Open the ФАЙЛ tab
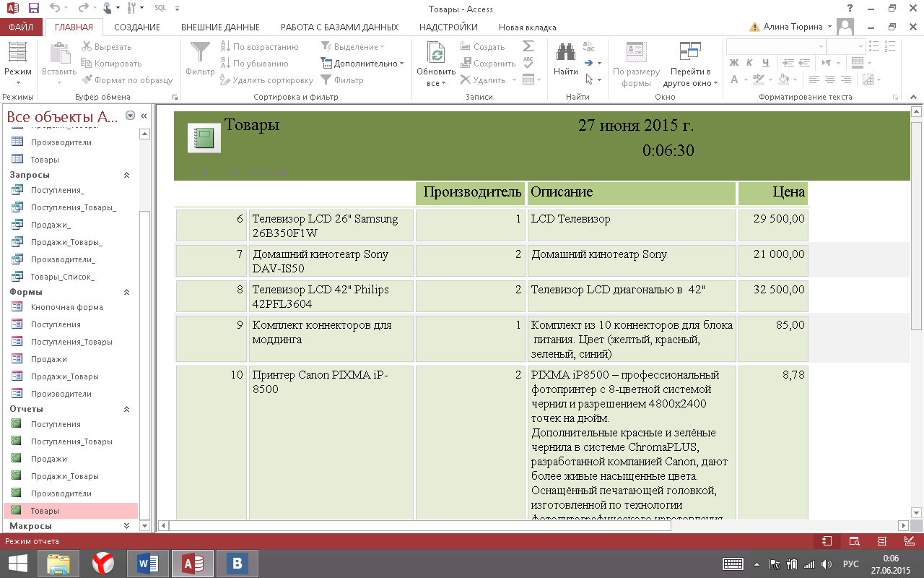This screenshot has width=924, height=578. [22, 27]
